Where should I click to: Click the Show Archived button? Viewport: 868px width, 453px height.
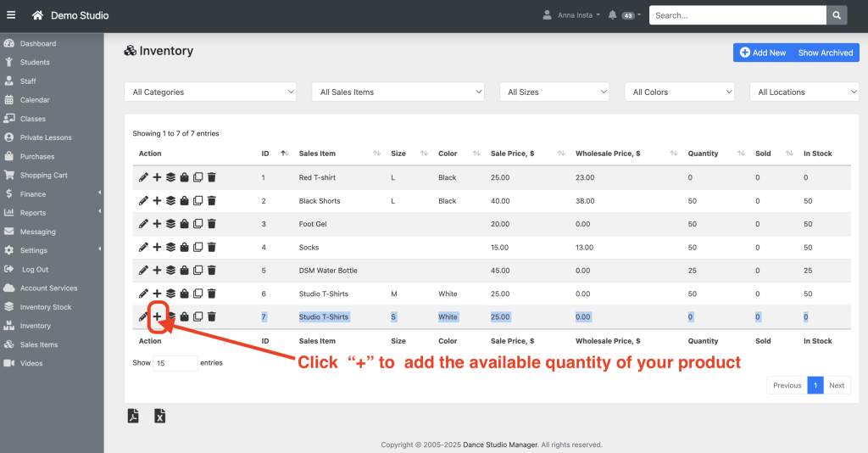pos(826,53)
